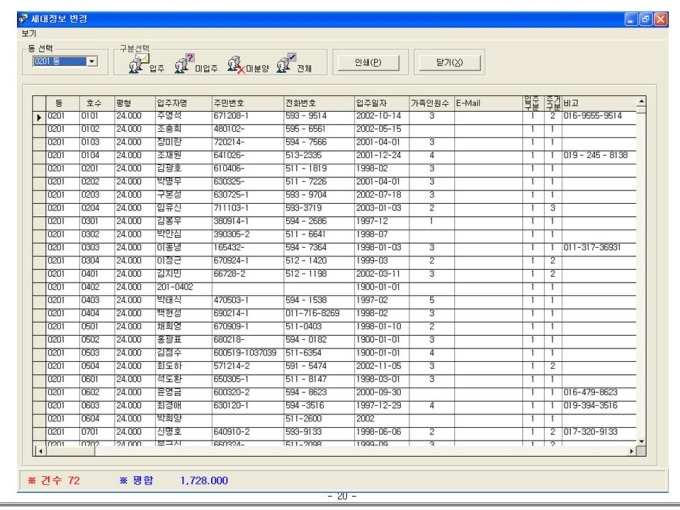Click the 비고 cell 016-479-8623
Image resolution: width=680 pixels, height=510 pixels.
[599, 392]
